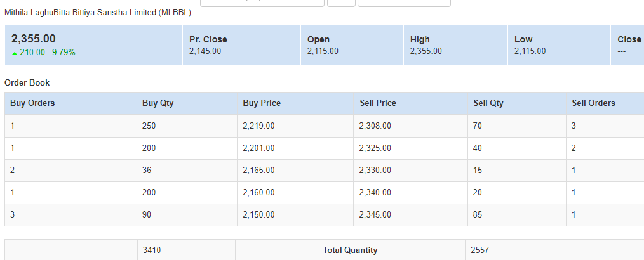Viewport: 644px width, 260px height.
Task: Click buy quantity 36
Action: (x=147, y=170)
